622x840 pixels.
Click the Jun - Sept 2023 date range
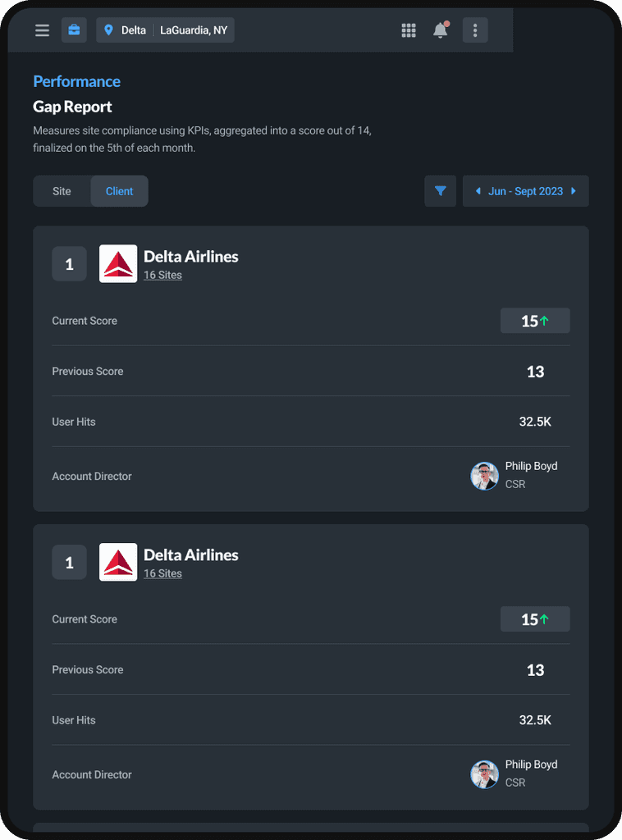[x=525, y=191]
